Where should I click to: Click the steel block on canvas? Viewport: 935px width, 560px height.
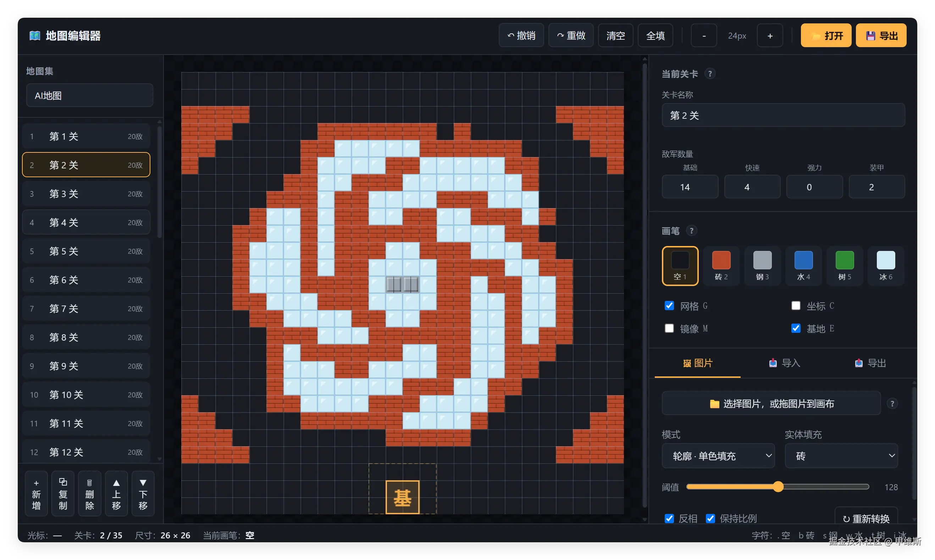[x=402, y=284]
